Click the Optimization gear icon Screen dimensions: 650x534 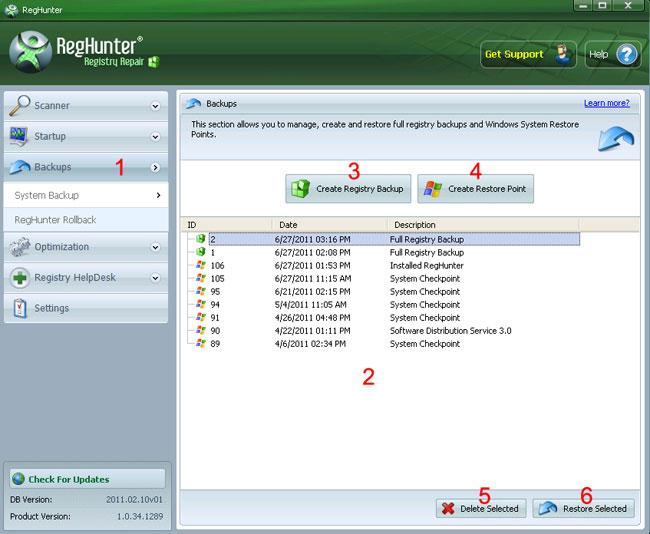(x=19, y=247)
